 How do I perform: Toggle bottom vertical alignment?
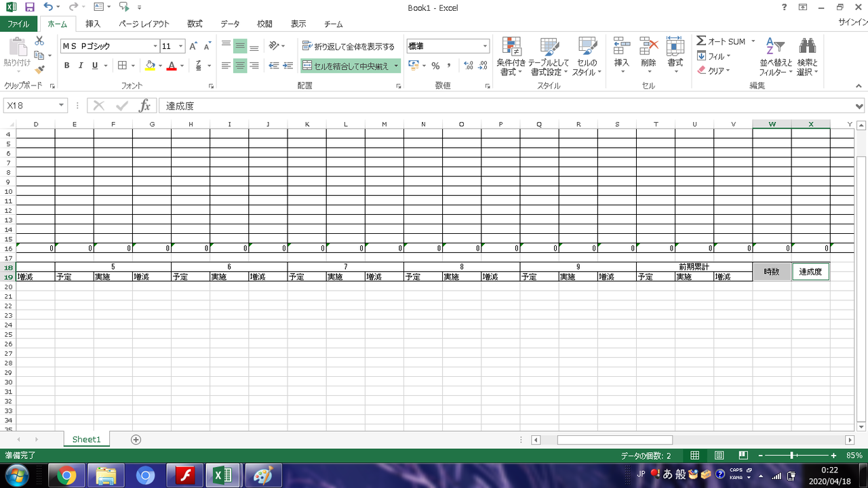tap(254, 46)
